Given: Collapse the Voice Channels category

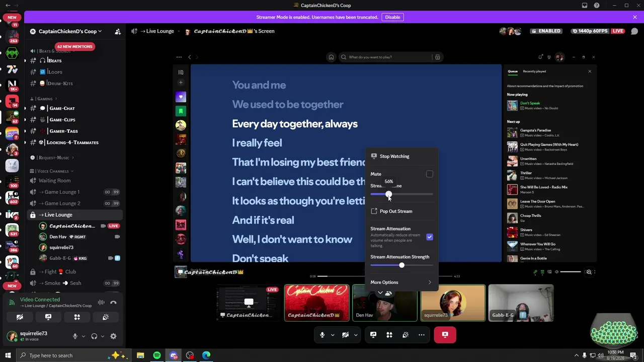Looking at the screenshot, I should (51, 171).
